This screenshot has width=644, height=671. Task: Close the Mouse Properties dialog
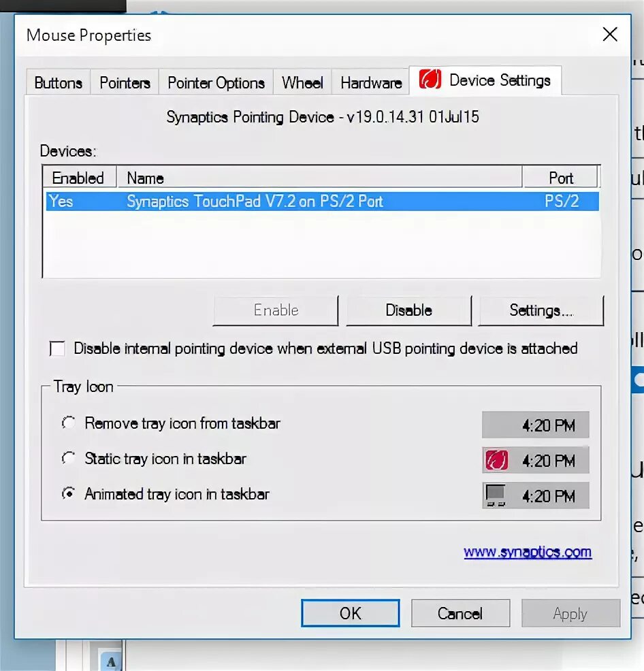point(610,34)
